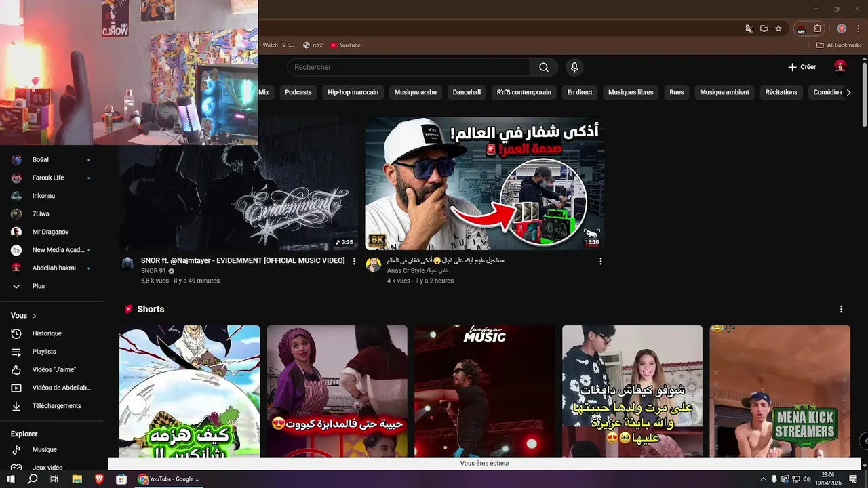Viewport: 868px width, 488px height.
Task: Open Téléchargements in sidebar
Action: pyautogui.click(x=52, y=406)
